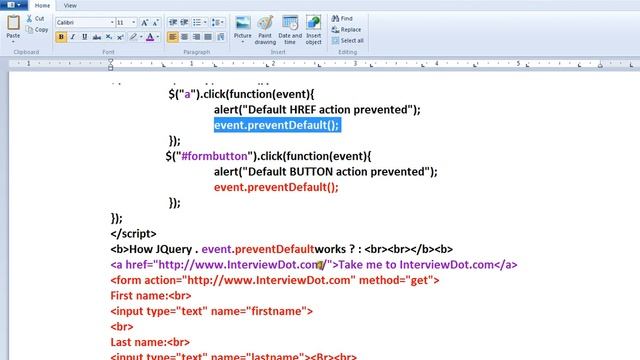Cut the selected text
This screenshot has width=640, height=360.
35,18
